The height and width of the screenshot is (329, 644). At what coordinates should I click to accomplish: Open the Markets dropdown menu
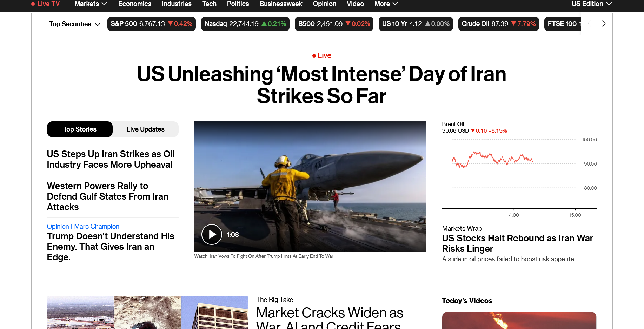[x=90, y=4]
